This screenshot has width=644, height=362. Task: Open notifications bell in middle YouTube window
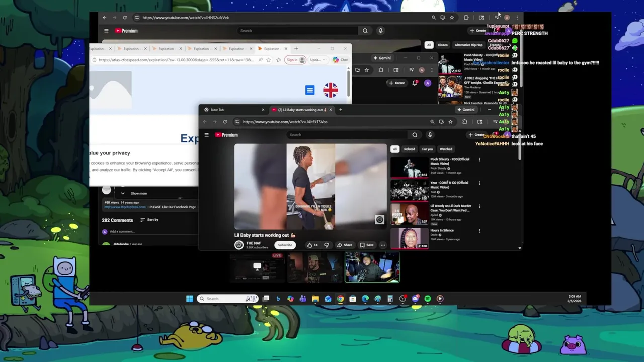coord(415,83)
